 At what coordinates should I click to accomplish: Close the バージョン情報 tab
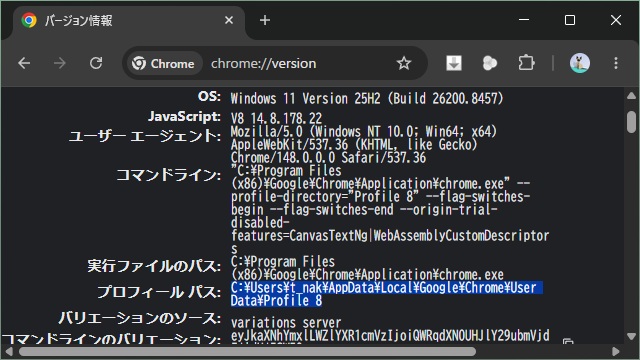pyautogui.click(x=229, y=20)
